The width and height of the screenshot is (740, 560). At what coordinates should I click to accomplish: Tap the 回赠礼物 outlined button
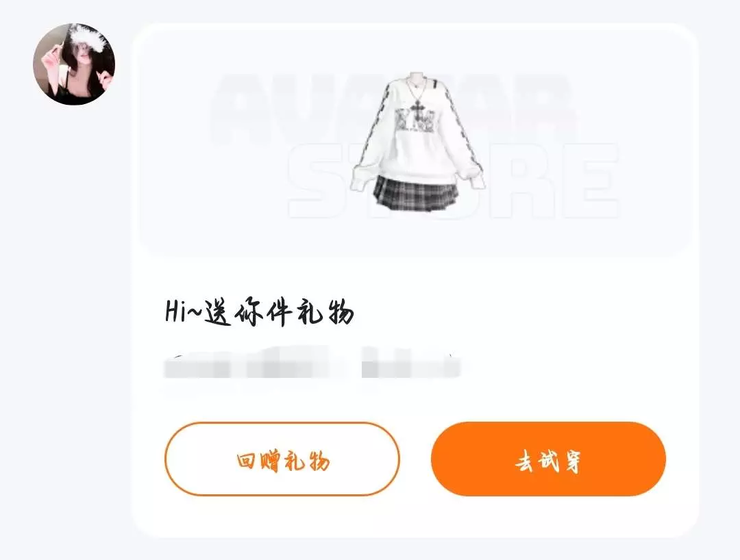click(x=282, y=459)
